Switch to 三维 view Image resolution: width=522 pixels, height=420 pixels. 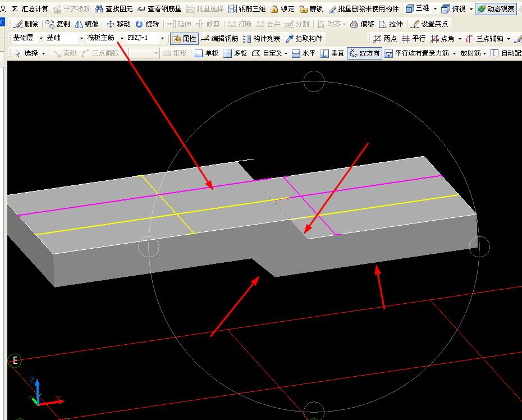(418, 8)
